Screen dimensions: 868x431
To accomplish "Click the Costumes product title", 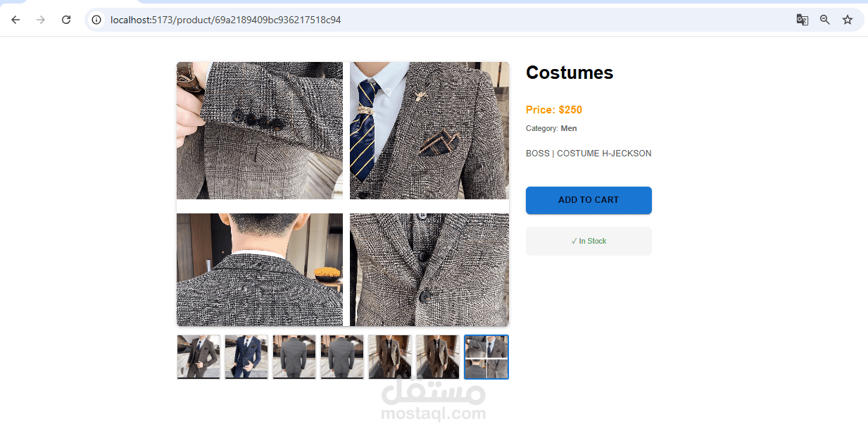I will 570,73.
